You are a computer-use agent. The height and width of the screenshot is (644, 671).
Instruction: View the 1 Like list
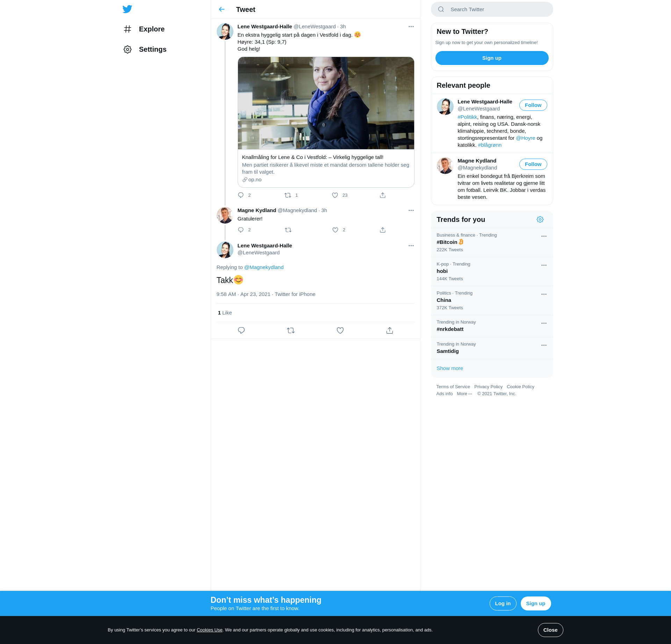pyautogui.click(x=225, y=313)
